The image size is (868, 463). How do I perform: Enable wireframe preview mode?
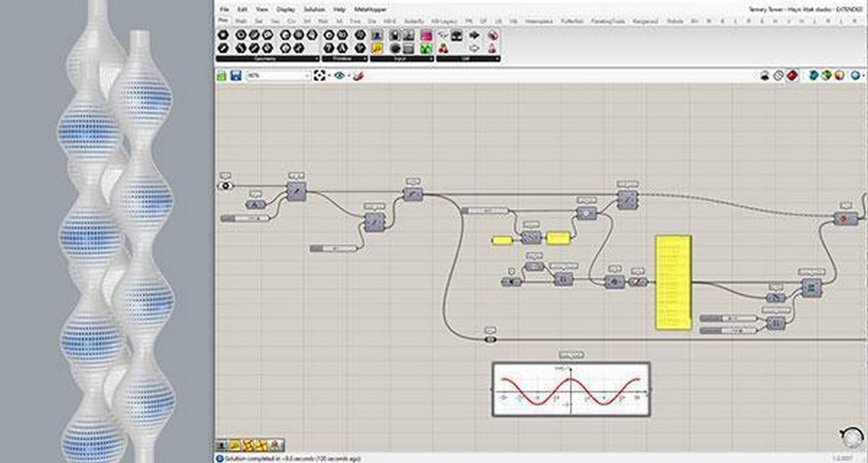(778, 75)
